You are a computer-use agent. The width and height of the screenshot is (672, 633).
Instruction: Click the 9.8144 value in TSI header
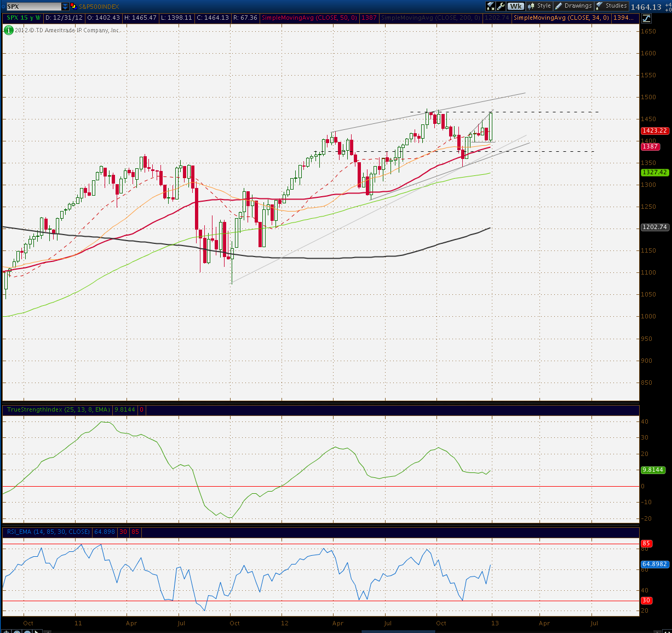point(125,410)
